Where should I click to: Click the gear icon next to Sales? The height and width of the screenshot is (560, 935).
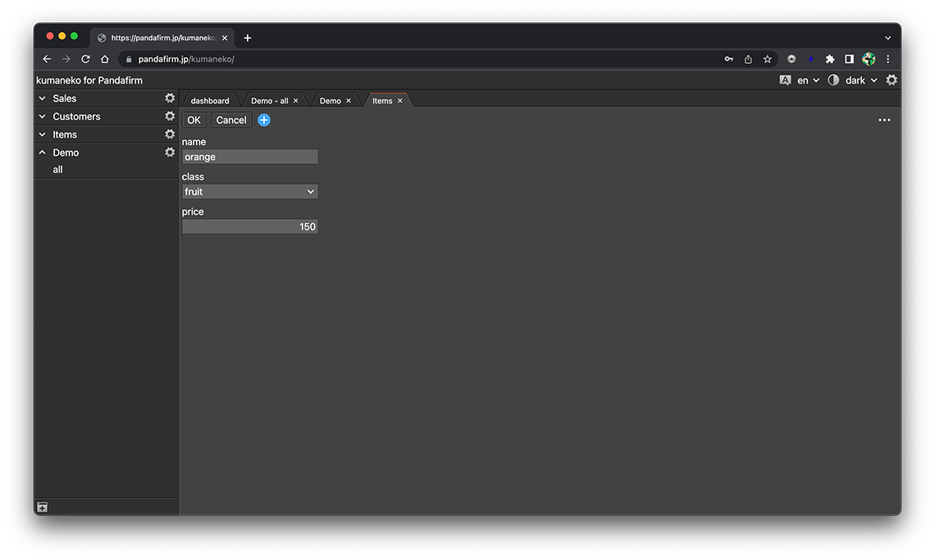(x=170, y=98)
